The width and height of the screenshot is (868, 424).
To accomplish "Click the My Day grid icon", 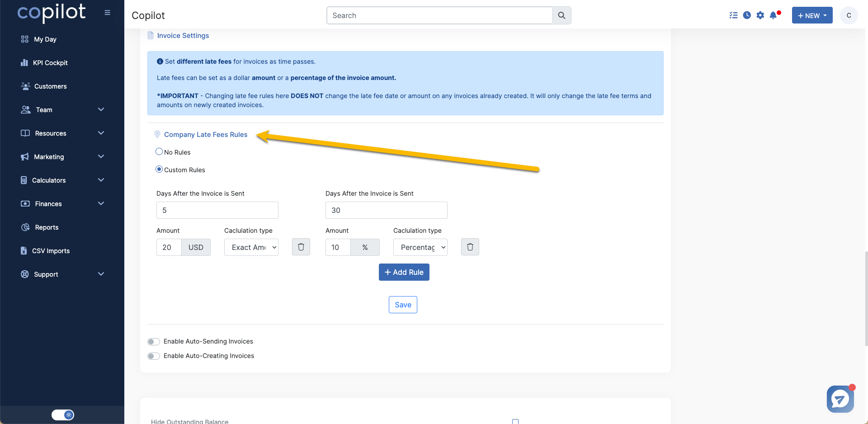I will click(25, 39).
